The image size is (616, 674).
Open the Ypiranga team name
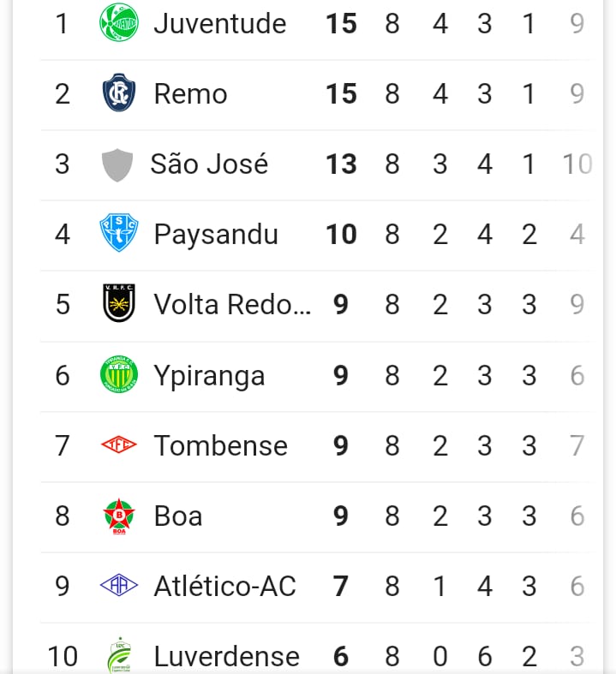209,375
